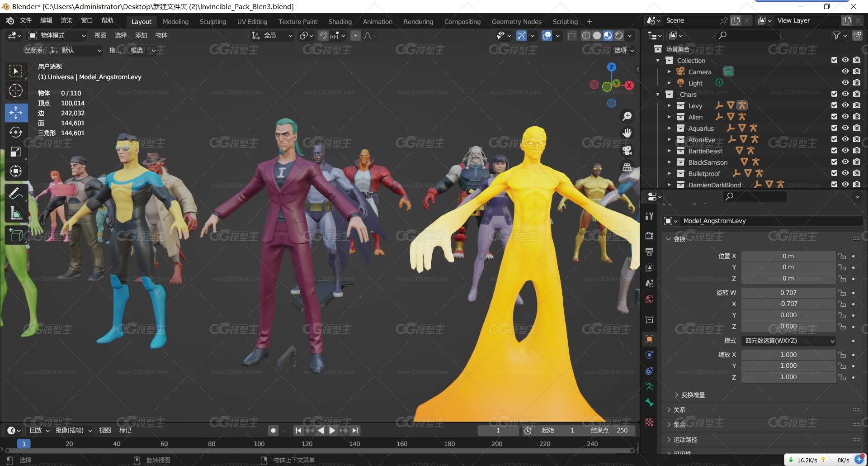868x466 pixels.
Task: Switch to the Modeling workspace tab
Action: [175, 22]
